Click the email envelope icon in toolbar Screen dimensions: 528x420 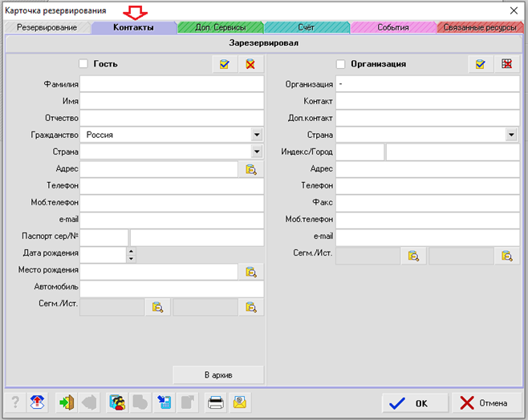coord(240,402)
